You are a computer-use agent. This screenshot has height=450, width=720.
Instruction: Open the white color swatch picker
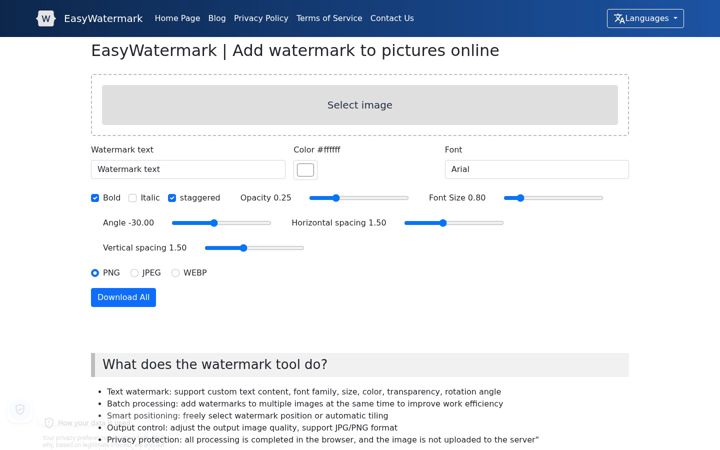coord(305,170)
